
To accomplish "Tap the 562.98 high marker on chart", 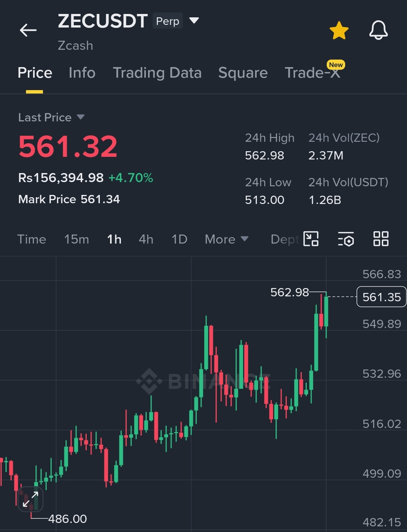I will pyautogui.click(x=289, y=292).
